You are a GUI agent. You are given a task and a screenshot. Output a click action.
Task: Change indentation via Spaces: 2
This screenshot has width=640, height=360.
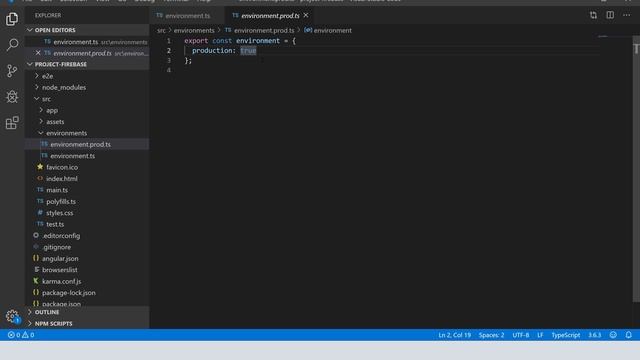click(491, 335)
